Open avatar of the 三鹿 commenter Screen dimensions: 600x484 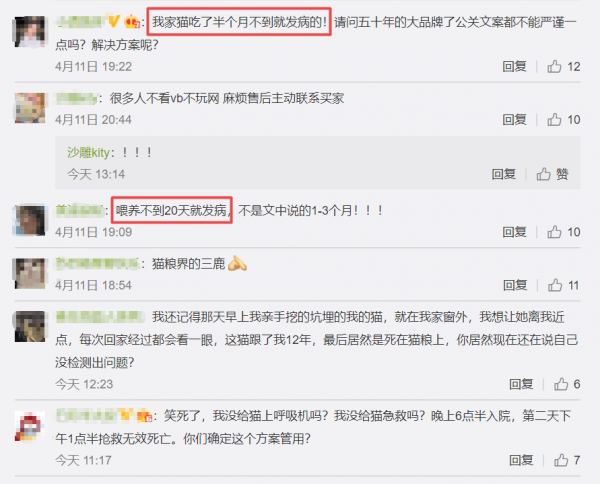[x=30, y=274]
